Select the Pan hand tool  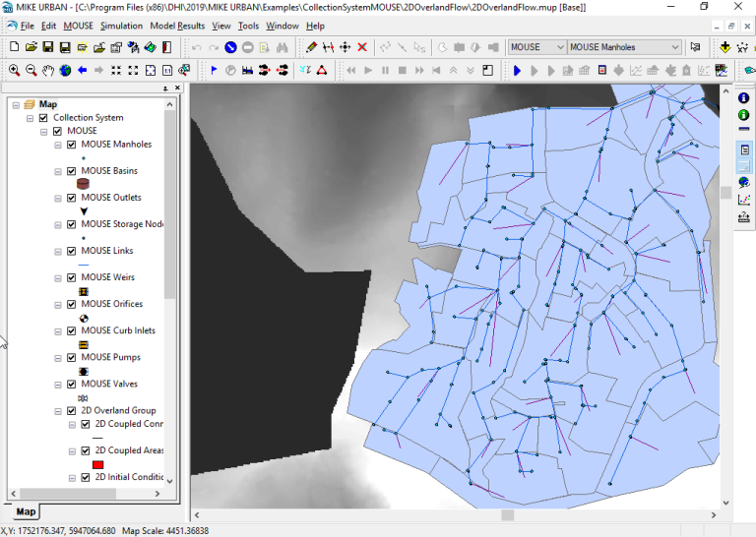[47, 70]
